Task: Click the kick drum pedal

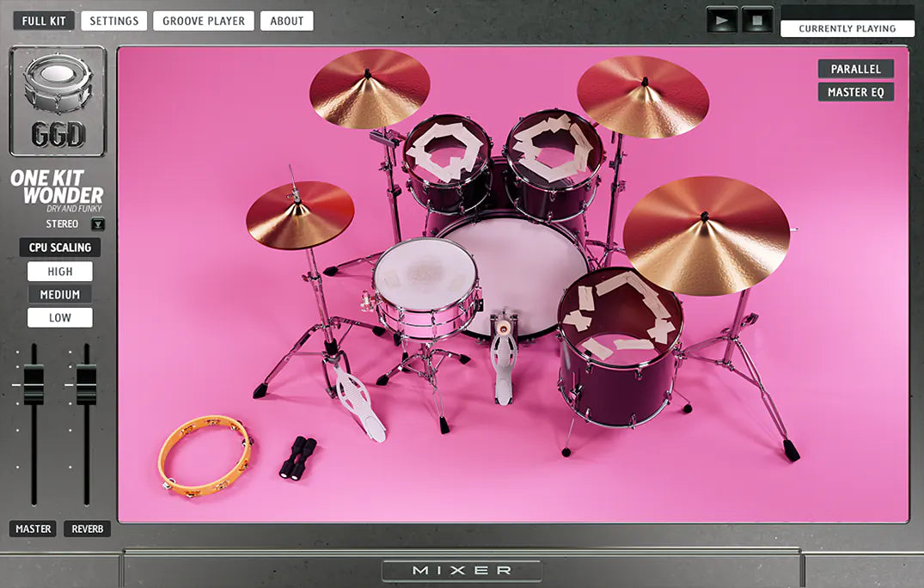Action: (x=504, y=361)
